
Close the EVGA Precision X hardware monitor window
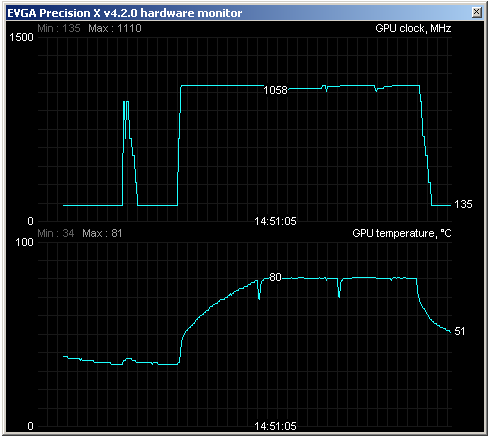(x=477, y=13)
